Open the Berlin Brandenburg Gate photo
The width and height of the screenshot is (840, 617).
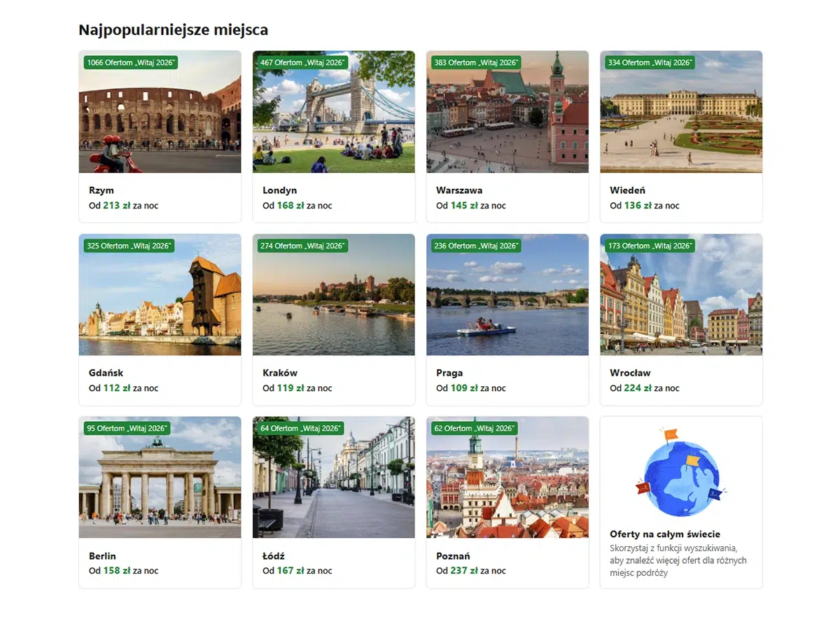160,477
